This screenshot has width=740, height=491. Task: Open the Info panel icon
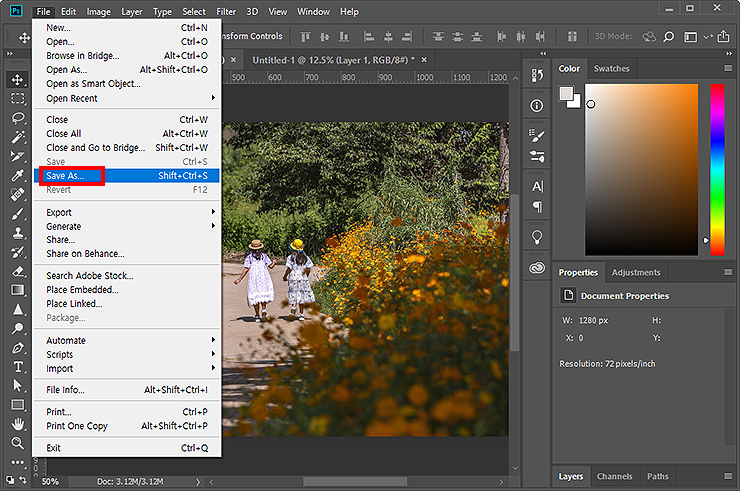coord(537,106)
